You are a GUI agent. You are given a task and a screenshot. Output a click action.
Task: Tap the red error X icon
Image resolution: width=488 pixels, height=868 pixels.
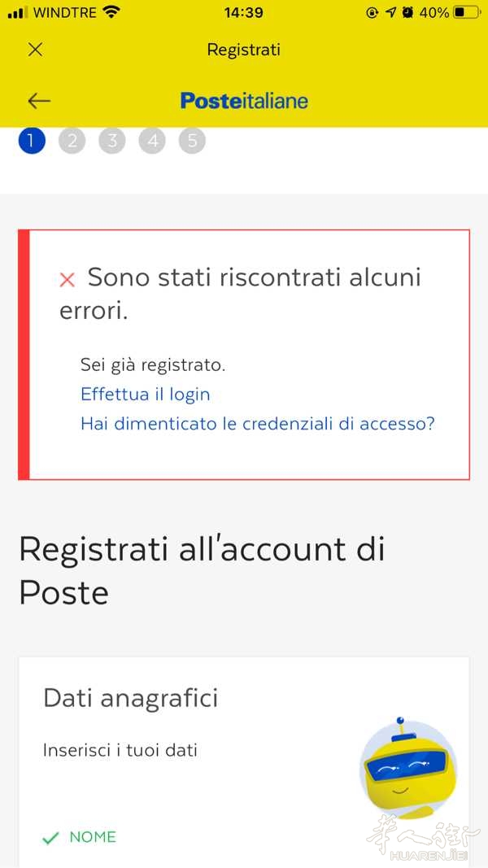[x=68, y=280]
